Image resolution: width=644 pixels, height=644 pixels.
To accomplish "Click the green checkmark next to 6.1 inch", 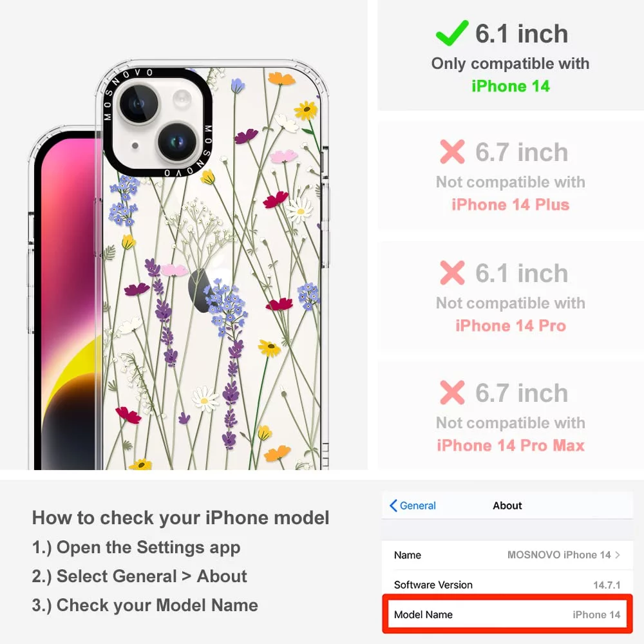I will (452, 33).
